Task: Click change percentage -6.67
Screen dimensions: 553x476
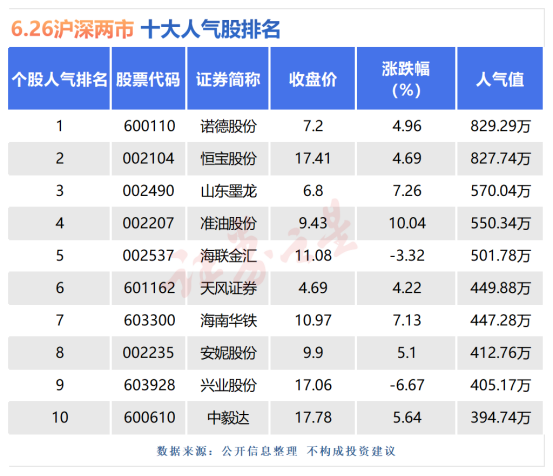Action: click(407, 385)
